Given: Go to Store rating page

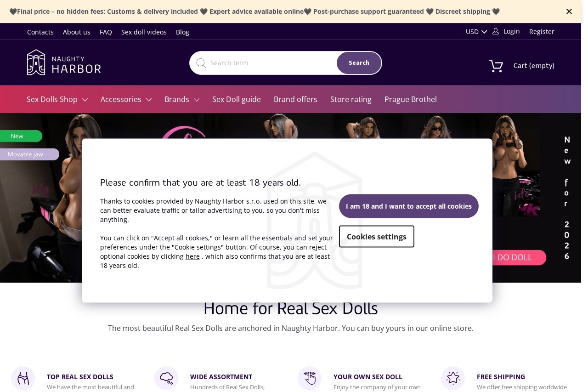Looking at the screenshot, I should pyautogui.click(x=351, y=99).
